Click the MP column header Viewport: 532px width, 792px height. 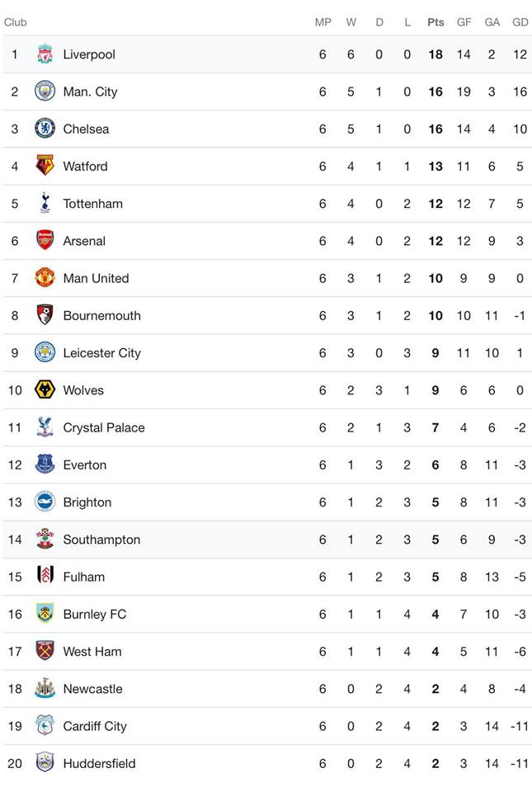[x=323, y=22]
